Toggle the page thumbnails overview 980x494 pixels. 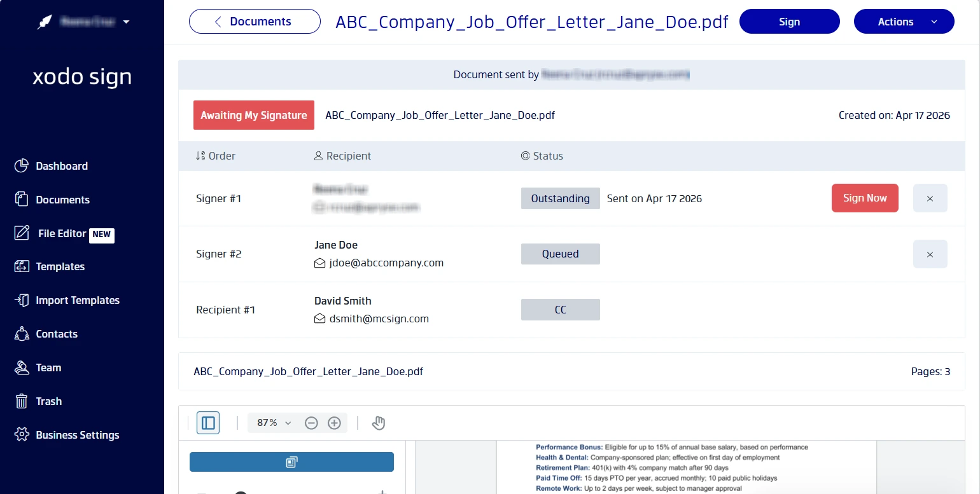[291, 462]
